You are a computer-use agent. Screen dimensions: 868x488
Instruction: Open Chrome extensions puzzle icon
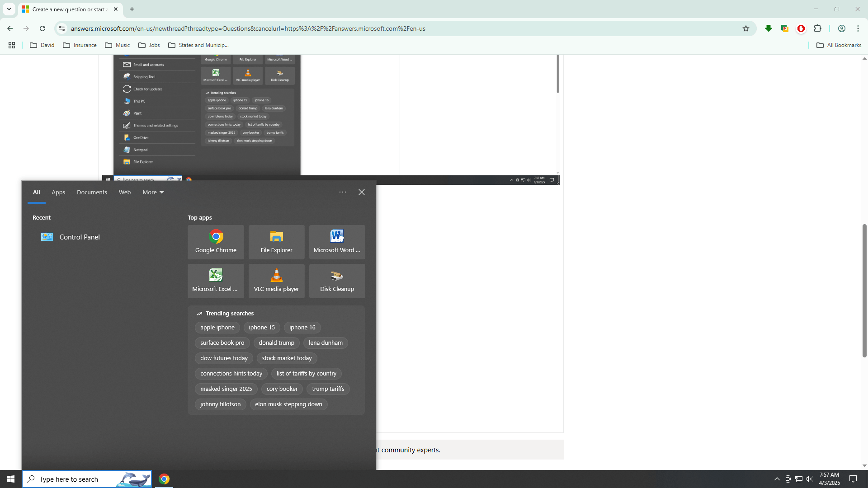pyautogui.click(x=817, y=28)
